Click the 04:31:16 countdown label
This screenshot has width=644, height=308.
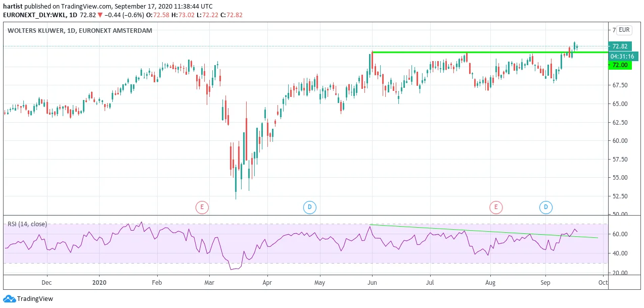point(622,56)
